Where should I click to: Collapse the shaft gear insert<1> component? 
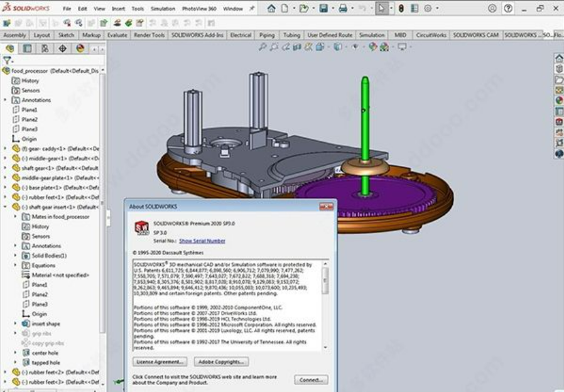click(x=5, y=207)
